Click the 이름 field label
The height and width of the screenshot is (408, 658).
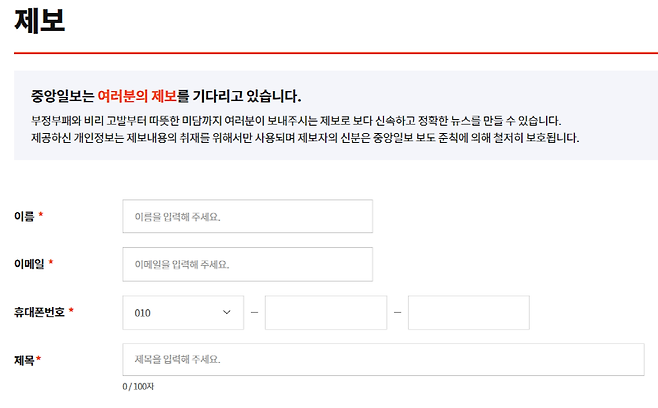pyautogui.click(x=24, y=216)
